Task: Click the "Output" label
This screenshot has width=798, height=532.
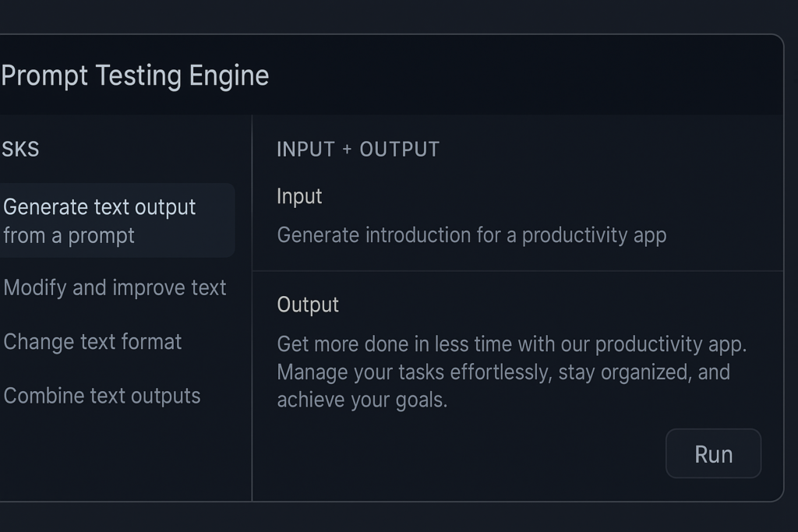Action: tap(308, 305)
